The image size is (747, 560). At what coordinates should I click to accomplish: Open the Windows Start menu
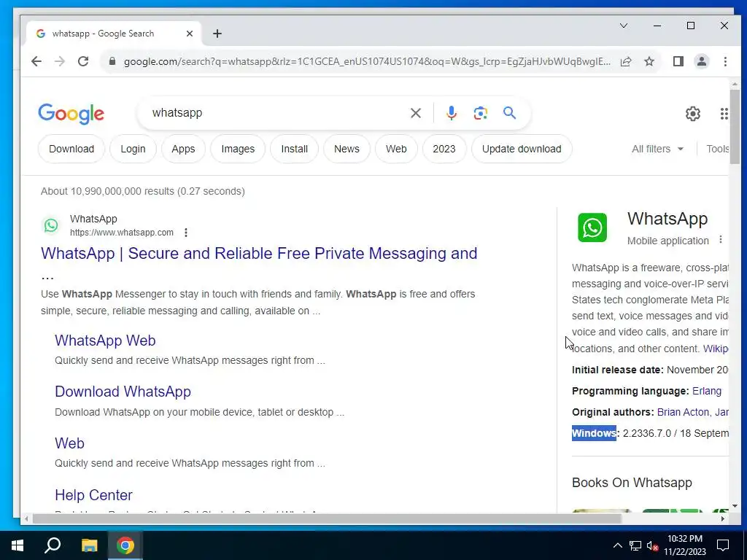point(18,545)
